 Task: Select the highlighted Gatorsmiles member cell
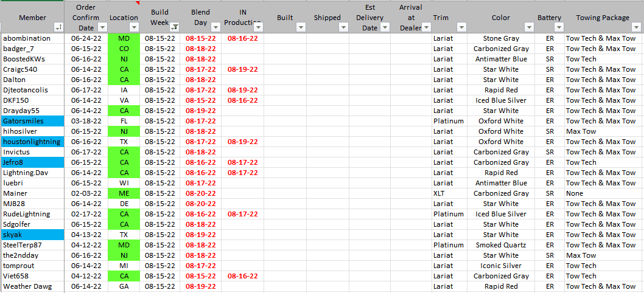31,121
